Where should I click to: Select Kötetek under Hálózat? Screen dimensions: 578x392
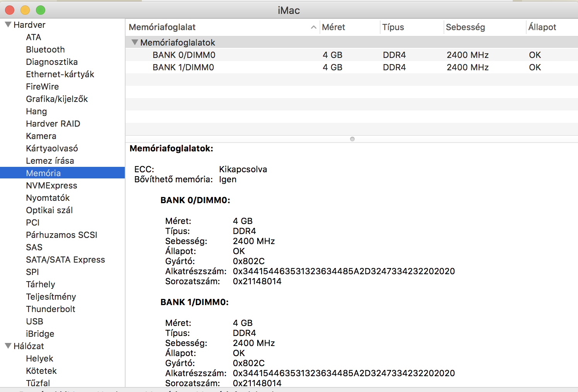pos(41,371)
